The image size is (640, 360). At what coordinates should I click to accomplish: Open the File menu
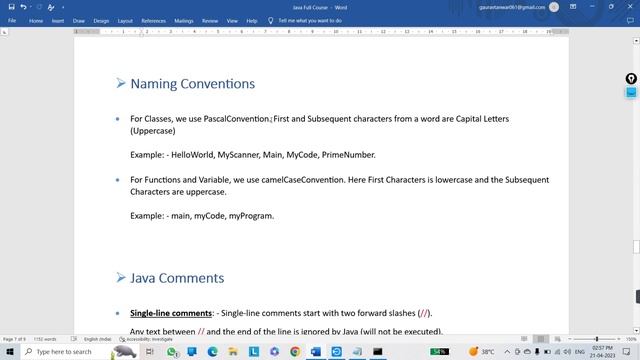pos(12,20)
